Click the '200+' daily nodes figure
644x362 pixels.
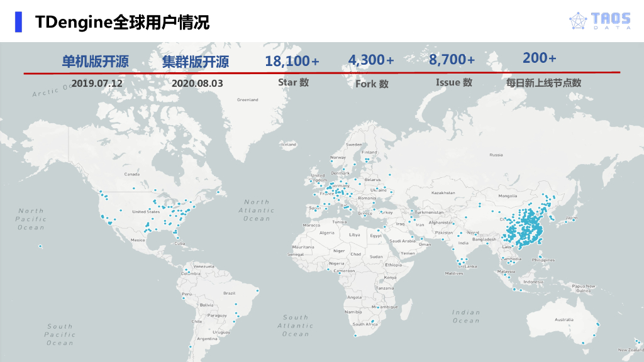pos(539,58)
